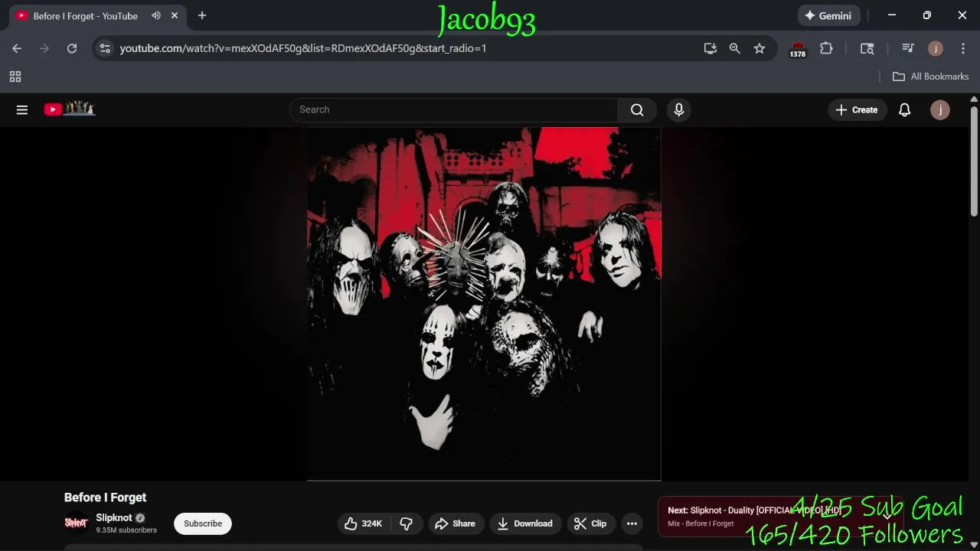The image size is (980, 551).
Task: Open the Create button
Action: coord(857,109)
